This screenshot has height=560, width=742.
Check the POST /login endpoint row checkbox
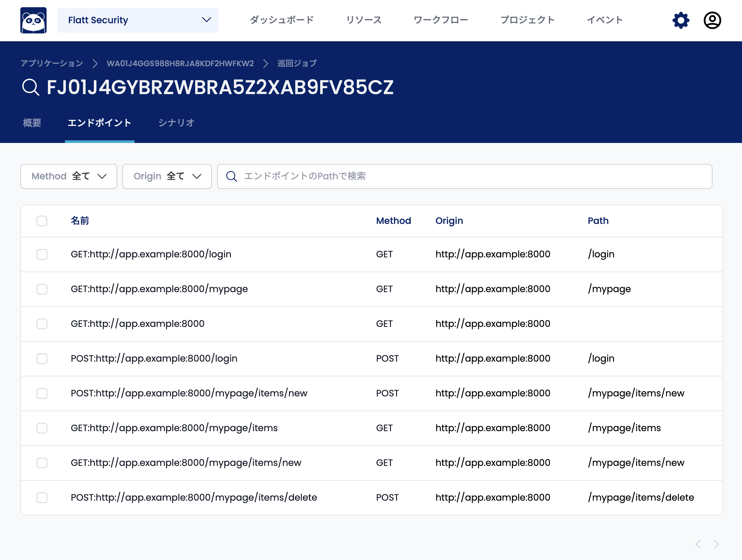pyautogui.click(x=42, y=359)
